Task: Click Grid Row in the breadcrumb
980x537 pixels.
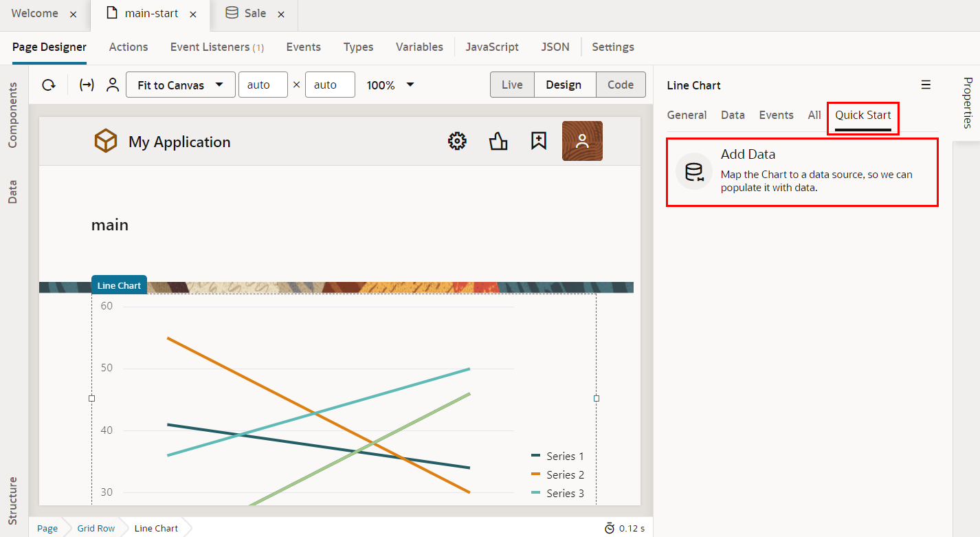Action: [96, 528]
